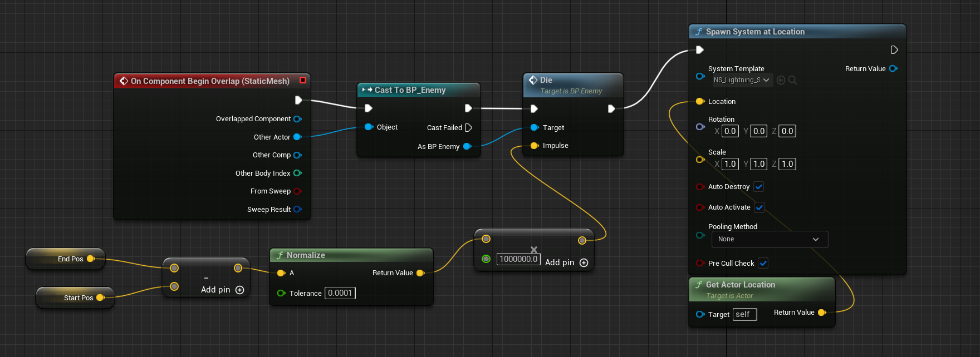Click the Scale Z value field

coord(787,164)
